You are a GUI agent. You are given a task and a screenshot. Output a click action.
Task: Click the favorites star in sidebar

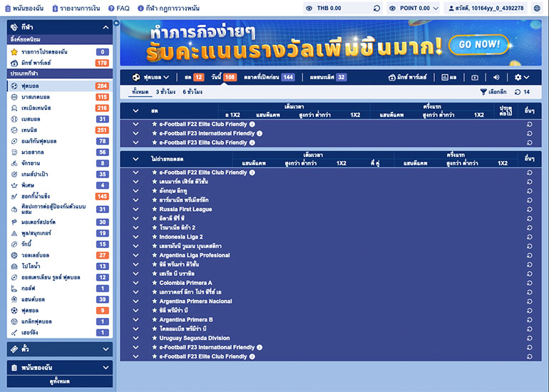pos(14,52)
